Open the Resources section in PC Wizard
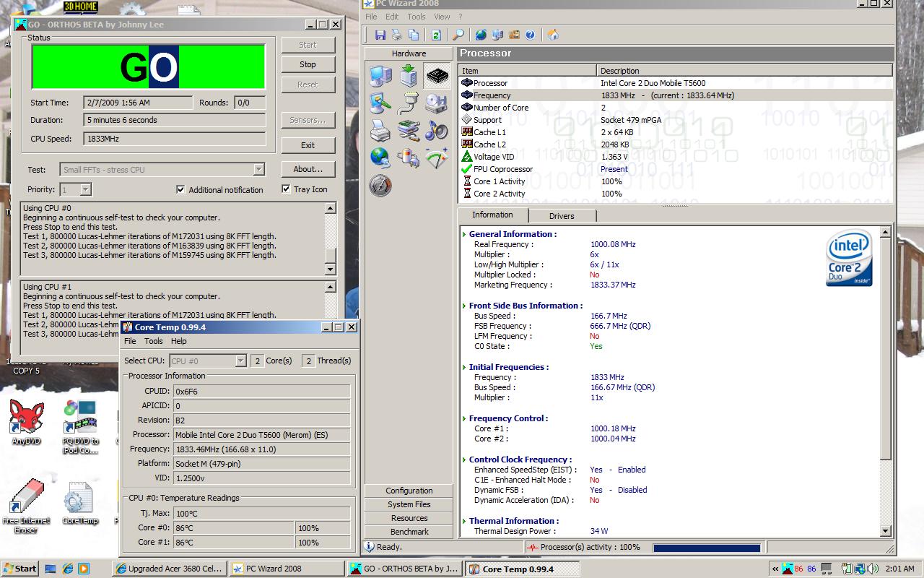The height and width of the screenshot is (578, 924). pyautogui.click(x=409, y=518)
